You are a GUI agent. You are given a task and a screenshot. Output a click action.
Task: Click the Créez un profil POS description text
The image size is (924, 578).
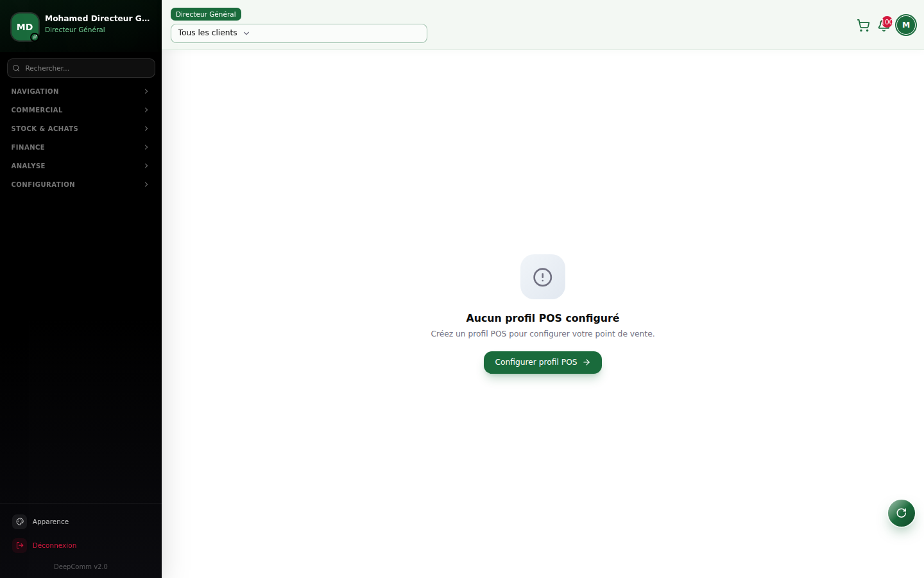point(543,334)
